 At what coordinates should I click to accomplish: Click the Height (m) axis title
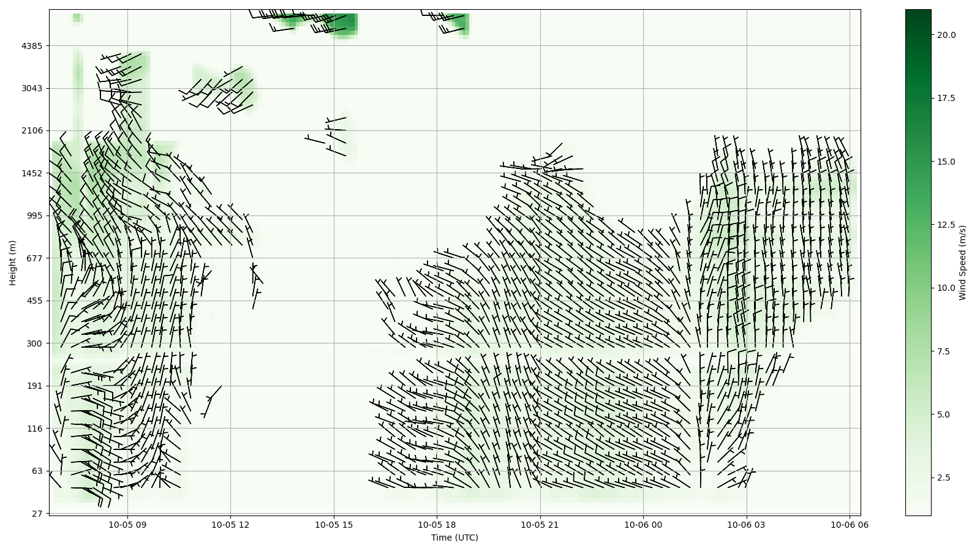tap(12, 263)
